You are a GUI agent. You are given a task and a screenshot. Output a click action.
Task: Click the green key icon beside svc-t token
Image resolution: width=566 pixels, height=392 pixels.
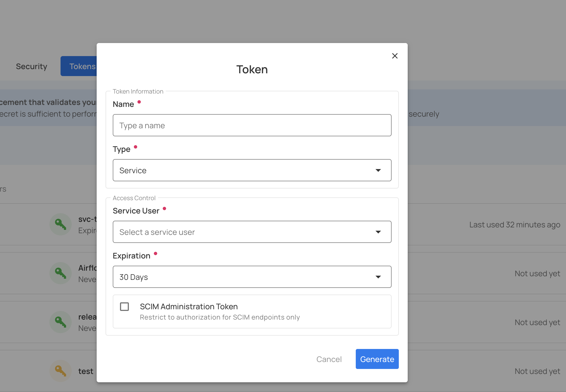pos(61,224)
